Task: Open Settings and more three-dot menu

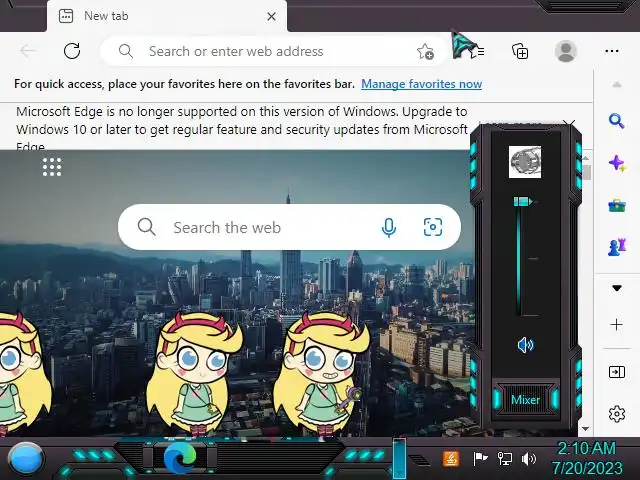Action: pos(612,51)
